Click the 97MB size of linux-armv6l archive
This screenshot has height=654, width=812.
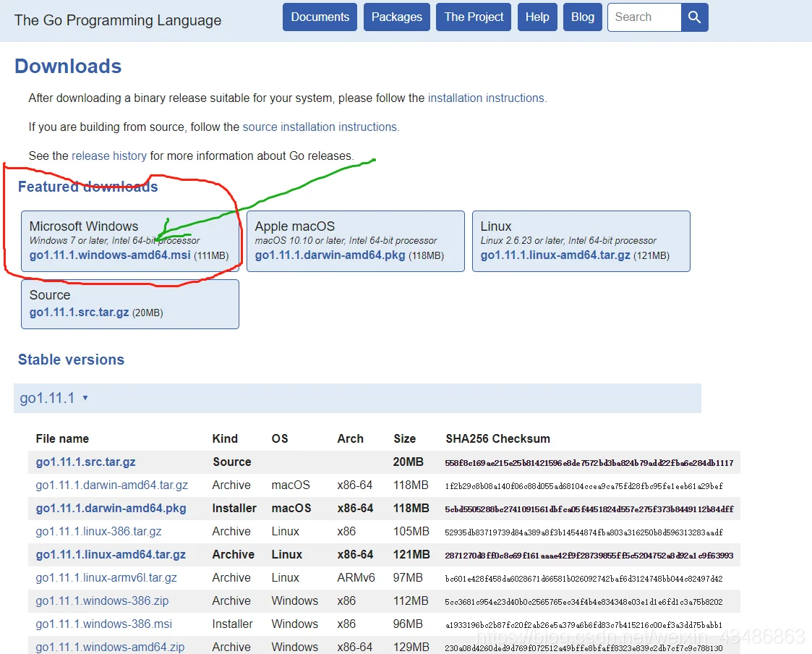pos(408,578)
